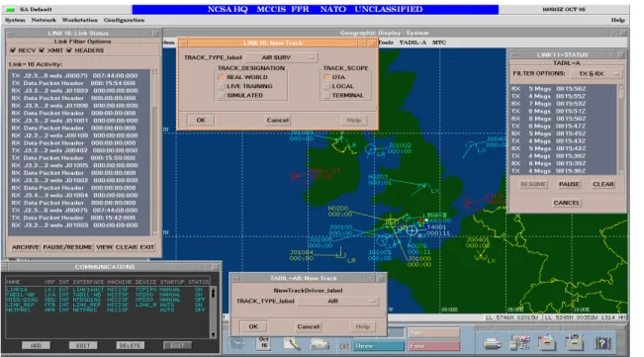The width and height of the screenshot is (644, 357).
Task: Click the ARCHIVE button in Link Status
Action: [x=26, y=247]
